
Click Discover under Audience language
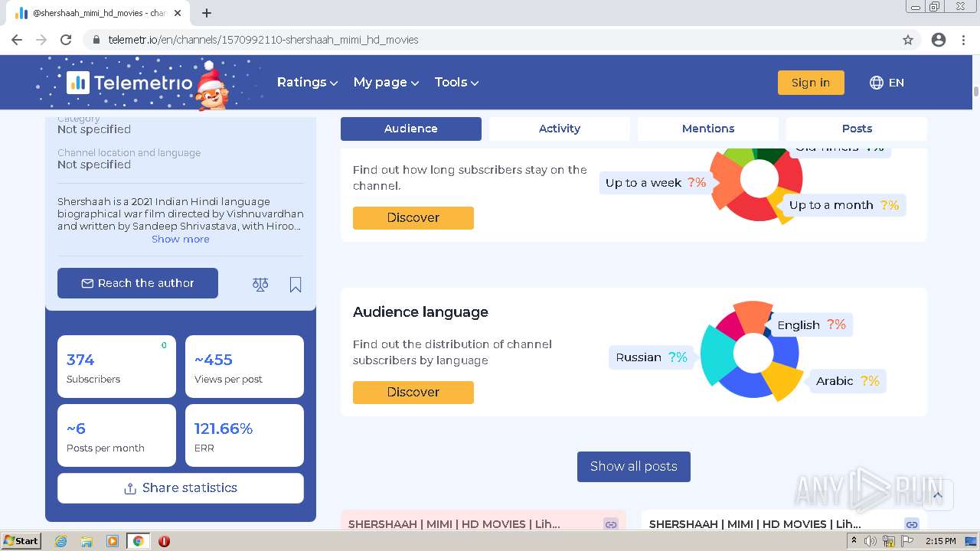(x=413, y=393)
